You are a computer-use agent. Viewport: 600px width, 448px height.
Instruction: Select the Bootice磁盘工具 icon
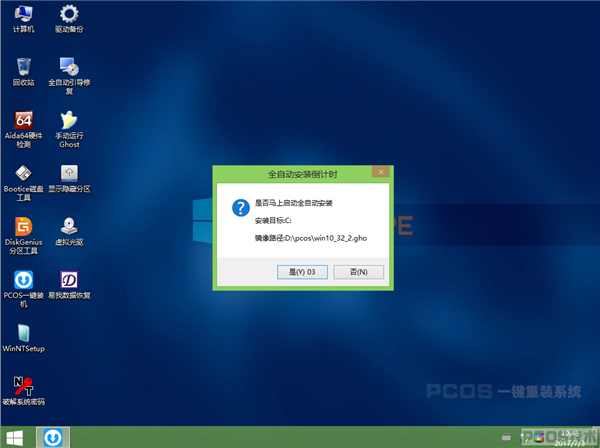(23, 183)
